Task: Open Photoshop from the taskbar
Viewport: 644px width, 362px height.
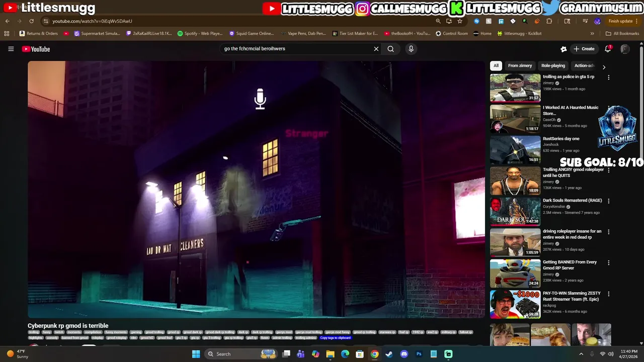Action: (419, 354)
